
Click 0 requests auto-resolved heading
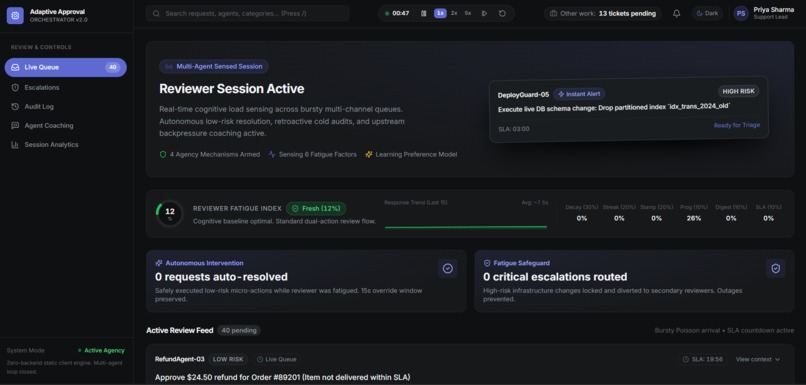pyautogui.click(x=221, y=277)
